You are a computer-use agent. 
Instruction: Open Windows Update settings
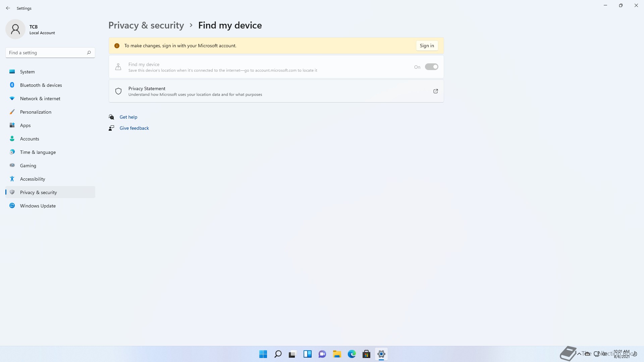pyautogui.click(x=50, y=206)
